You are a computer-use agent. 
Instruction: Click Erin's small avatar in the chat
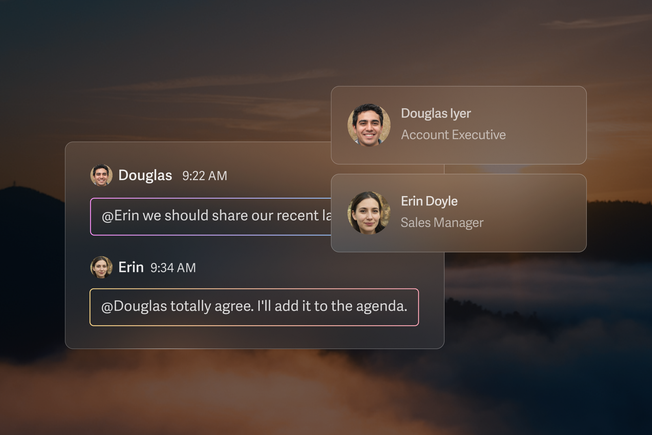tap(101, 267)
